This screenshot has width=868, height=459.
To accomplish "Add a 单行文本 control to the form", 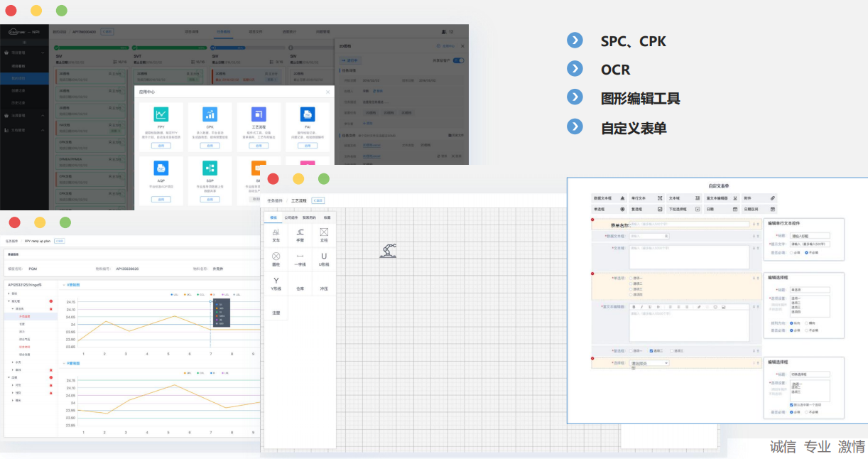I will pyautogui.click(x=646, y=198).
